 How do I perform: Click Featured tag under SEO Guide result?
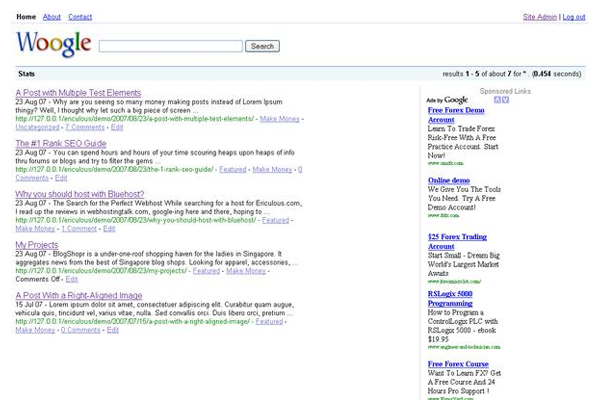tap(233, 169)
